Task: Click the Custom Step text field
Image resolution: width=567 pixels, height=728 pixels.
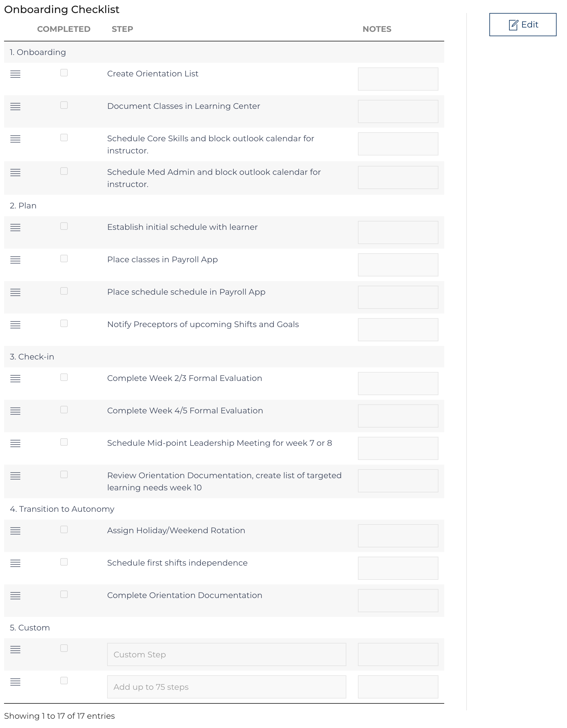Action: [x=226, y=654]
